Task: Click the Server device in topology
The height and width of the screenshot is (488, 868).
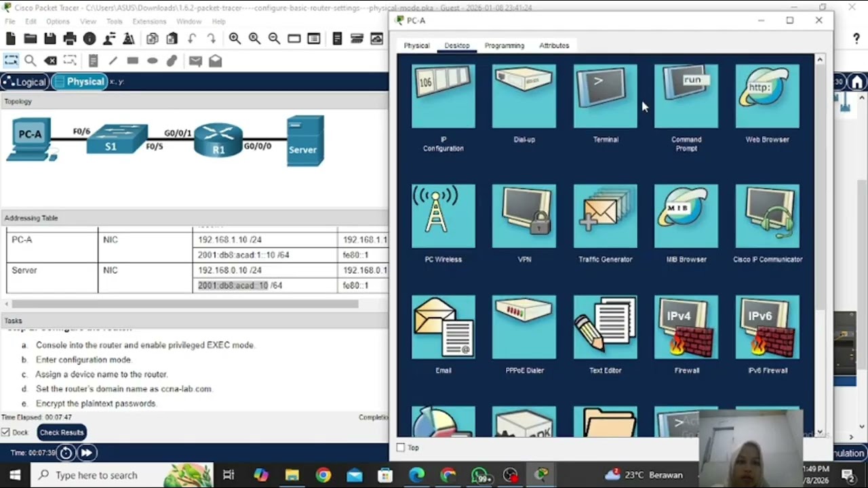Action: 304,141
